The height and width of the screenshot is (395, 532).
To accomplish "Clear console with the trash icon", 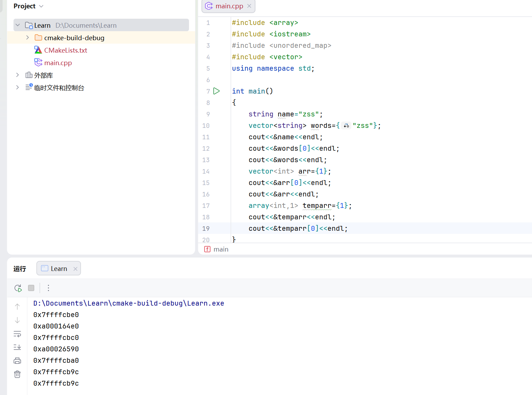I will click(x=17, y=374).
